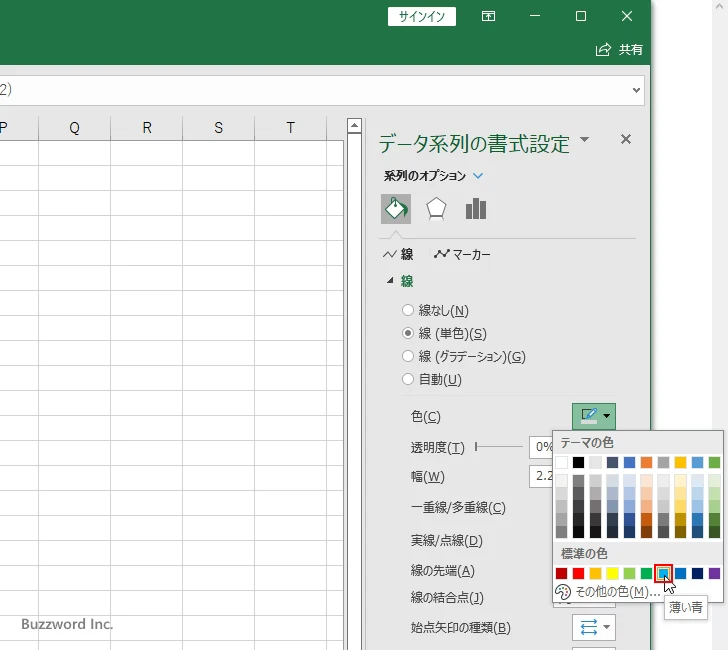Click the scroll up arrow of sheet
Viewport: 728px width, 650px height.
354,125
